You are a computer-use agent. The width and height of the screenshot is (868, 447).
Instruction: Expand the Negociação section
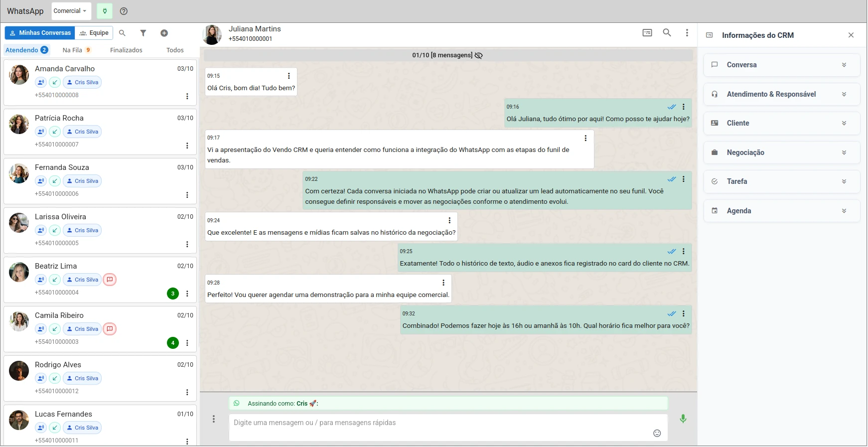tap(782, 152)
